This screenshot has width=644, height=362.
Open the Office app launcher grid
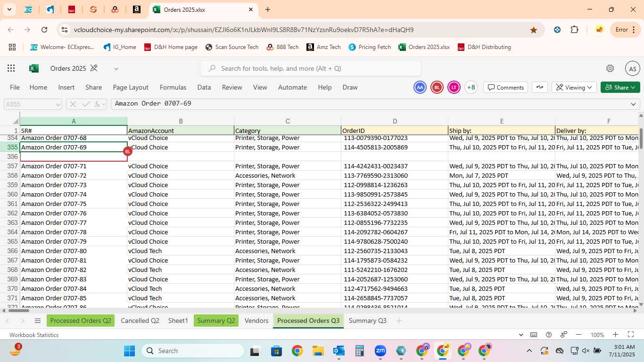pos(11,68)
